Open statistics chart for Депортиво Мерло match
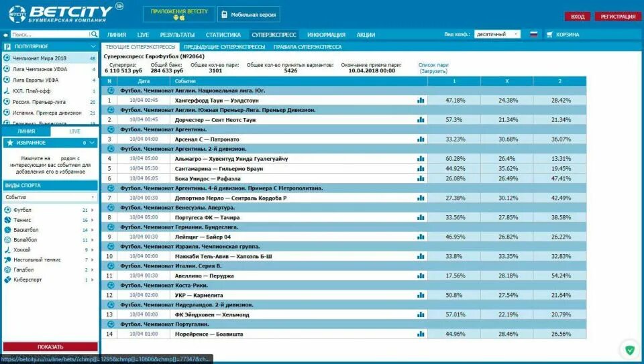Viewport: 644px width, 364px height. point(421,198)
